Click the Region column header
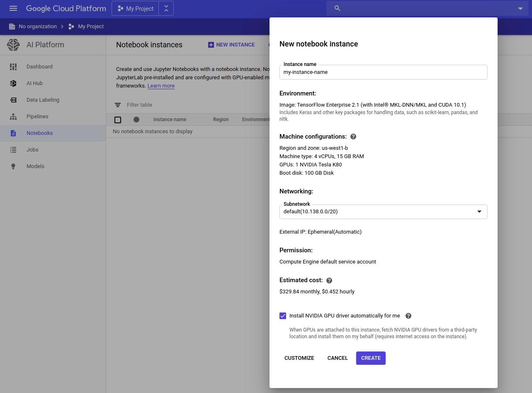 pos(221,120)
